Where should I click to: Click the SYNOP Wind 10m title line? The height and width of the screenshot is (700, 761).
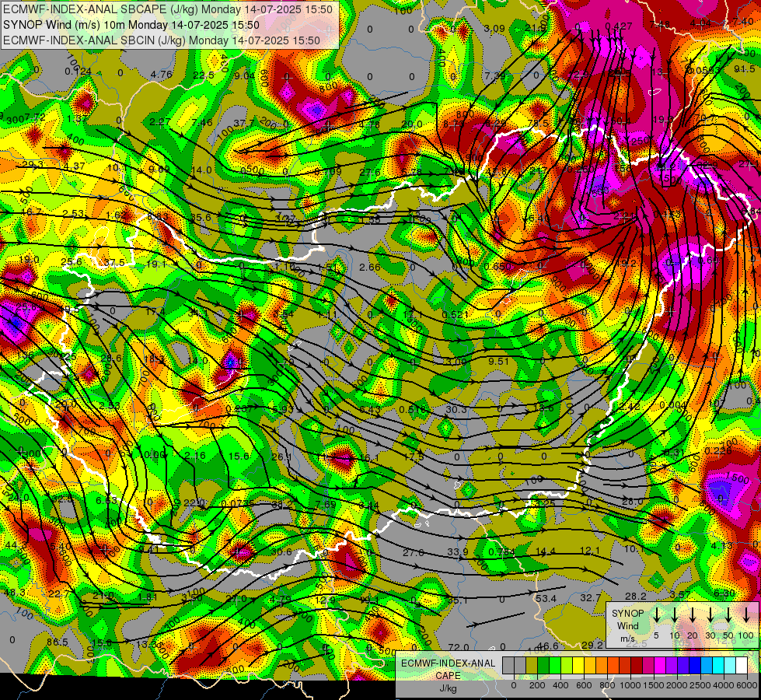coord(131,25)
